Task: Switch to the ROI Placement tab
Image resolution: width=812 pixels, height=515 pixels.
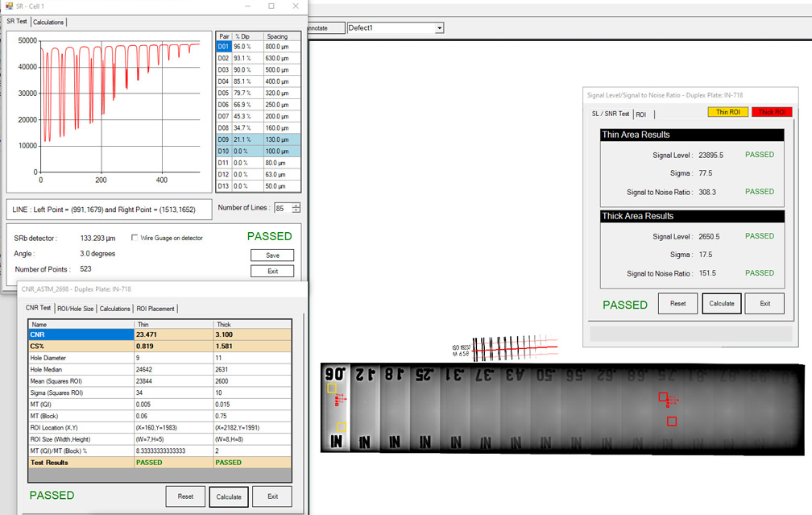Action: click(x=154, y=308)
